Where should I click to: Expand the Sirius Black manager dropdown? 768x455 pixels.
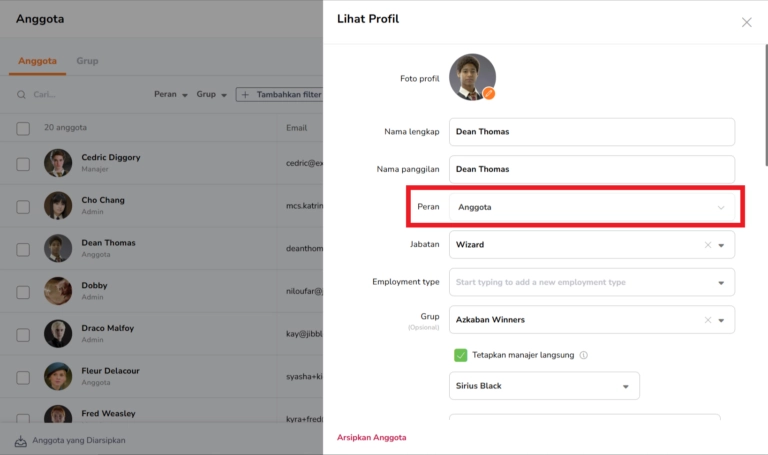pyautogui.click(x=626, y=386)
